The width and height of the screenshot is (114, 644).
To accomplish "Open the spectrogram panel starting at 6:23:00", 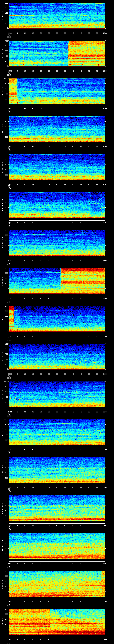I will click(x=57, y=356).
